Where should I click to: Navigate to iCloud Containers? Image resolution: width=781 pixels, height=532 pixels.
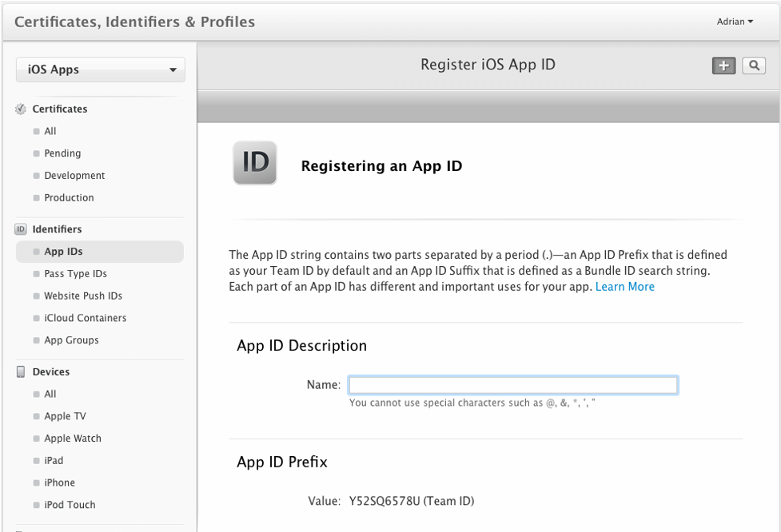pos(85,318)
